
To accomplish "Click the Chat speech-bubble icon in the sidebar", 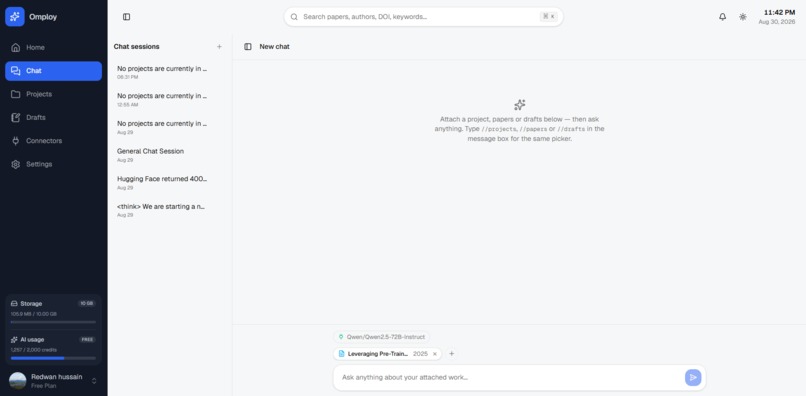I will pyautogui.click(x=16, y=71).
